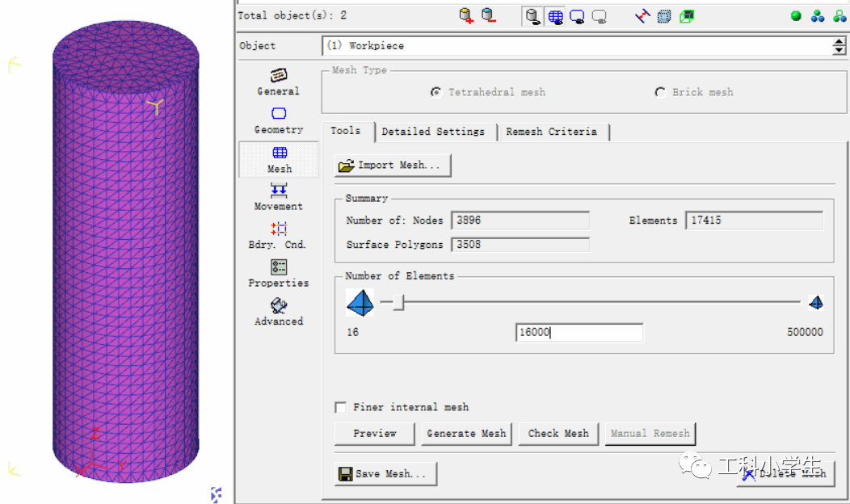Click the Elements field showing 17415
850x504 pixels.
point(754,220)
